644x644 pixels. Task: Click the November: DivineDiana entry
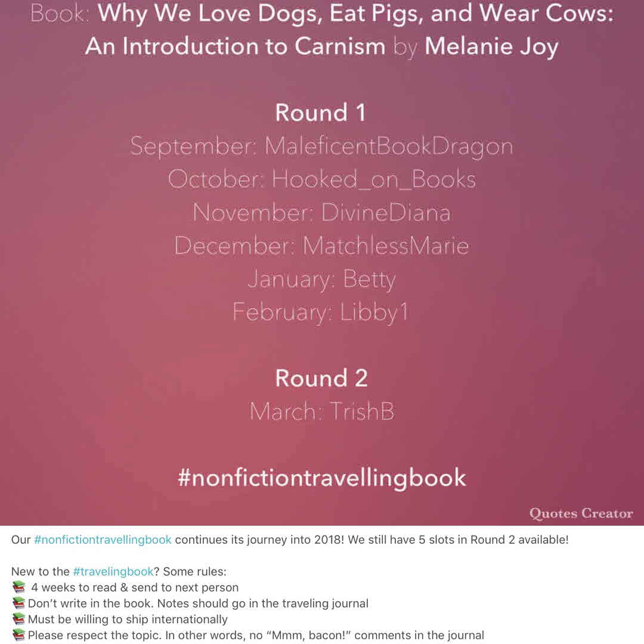[321, 213]
